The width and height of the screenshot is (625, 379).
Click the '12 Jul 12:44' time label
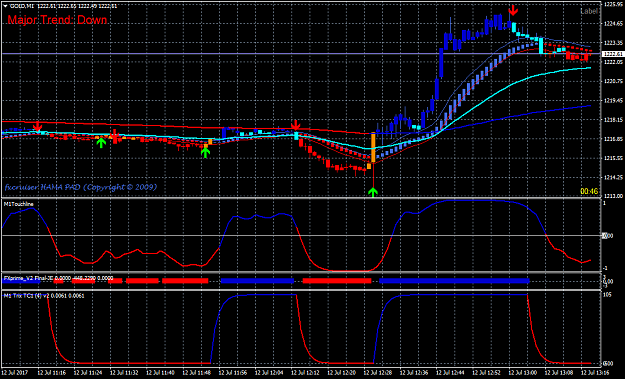pyautogui.click(x=450, y=373)
